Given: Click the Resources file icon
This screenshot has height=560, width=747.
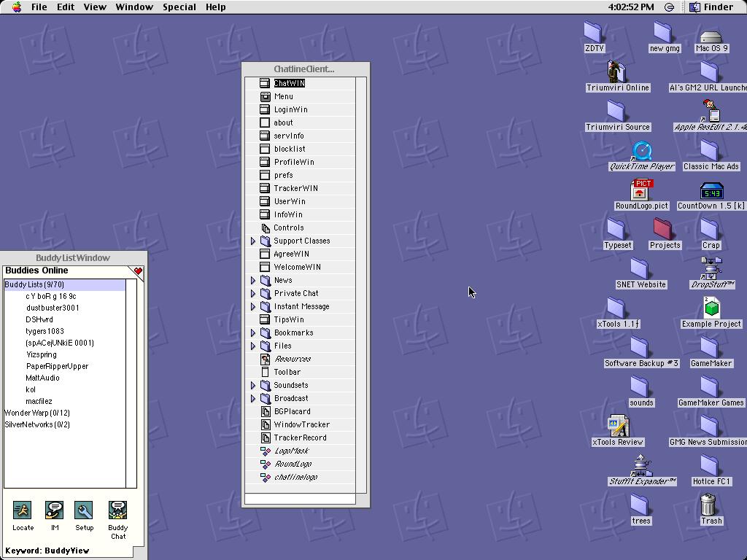Looking at the screenshot, I should 266,359.
